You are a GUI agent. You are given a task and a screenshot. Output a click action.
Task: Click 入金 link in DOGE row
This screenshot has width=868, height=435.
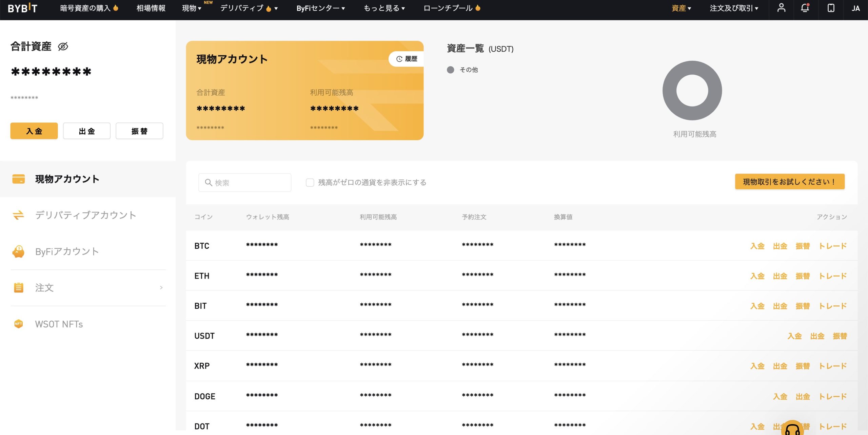click(780, 397)
